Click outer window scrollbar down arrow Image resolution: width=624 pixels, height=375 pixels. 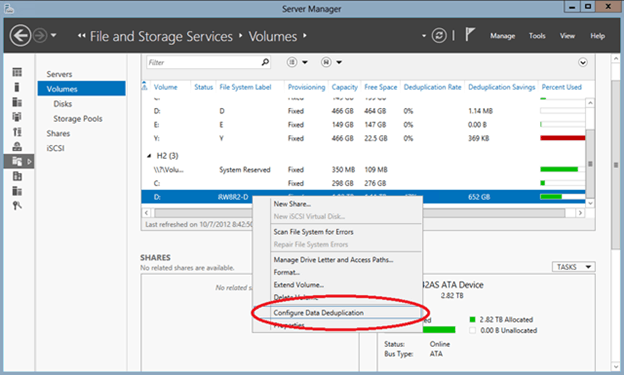pyautogui.click(x=616, y=367)
